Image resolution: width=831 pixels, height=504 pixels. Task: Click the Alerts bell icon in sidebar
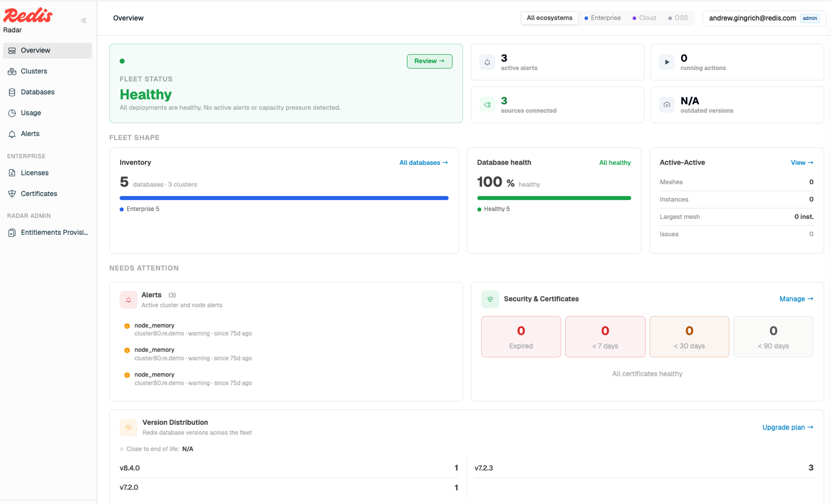click(12, 134)
